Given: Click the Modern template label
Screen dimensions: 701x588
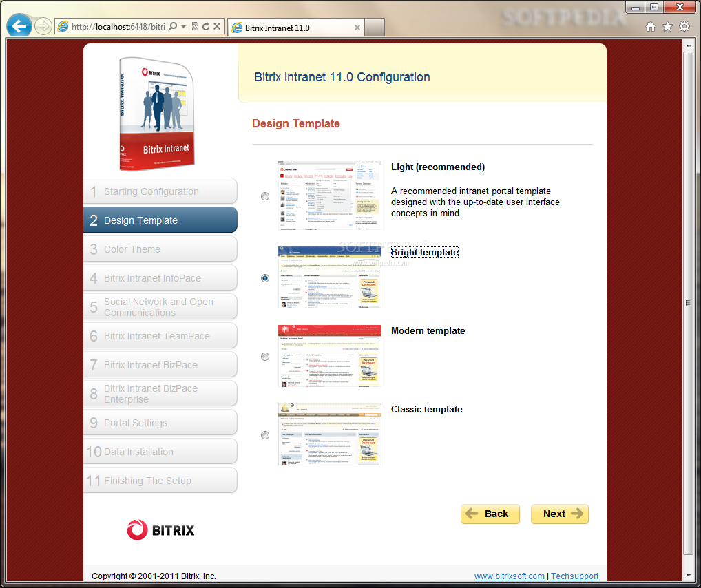Looking at the screenshot, I should click(x=428, y=331).
